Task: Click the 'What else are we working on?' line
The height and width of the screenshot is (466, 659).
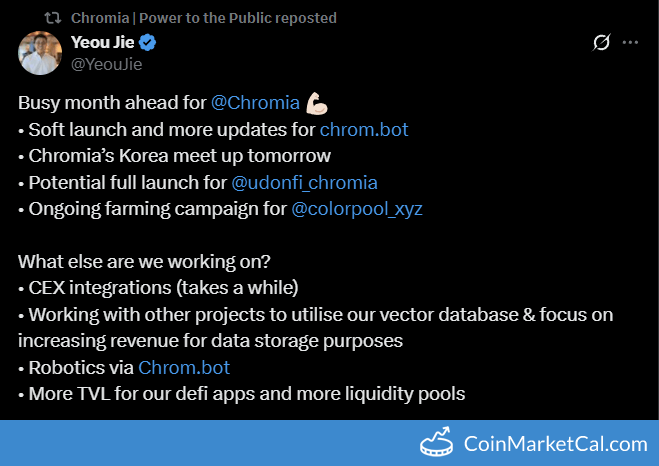Action: coord(142,261)
